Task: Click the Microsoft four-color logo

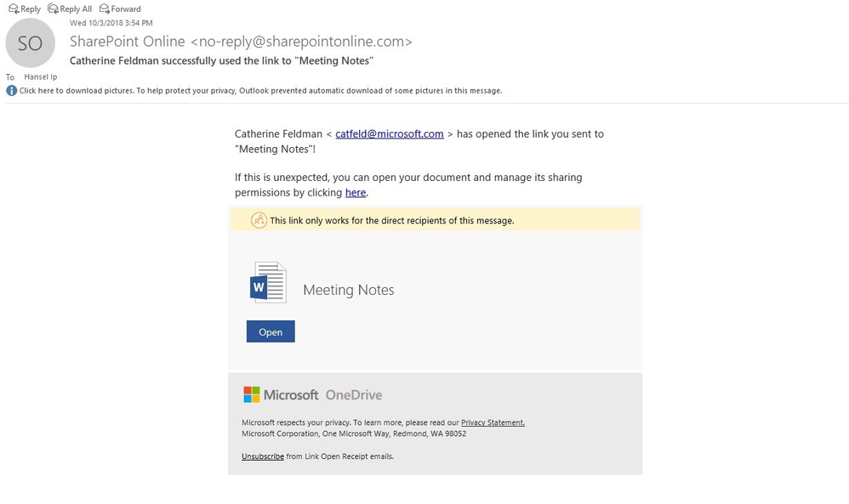Action: [x=251, y=394]
